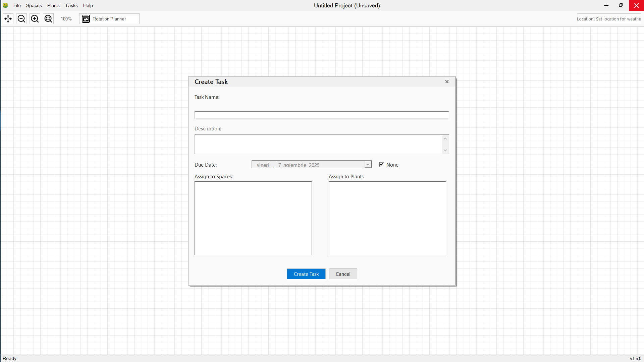This screenshot has width=644, height=362.
Task: Activate the zoom-to-fit tool
Action: (x=48, y=19)
